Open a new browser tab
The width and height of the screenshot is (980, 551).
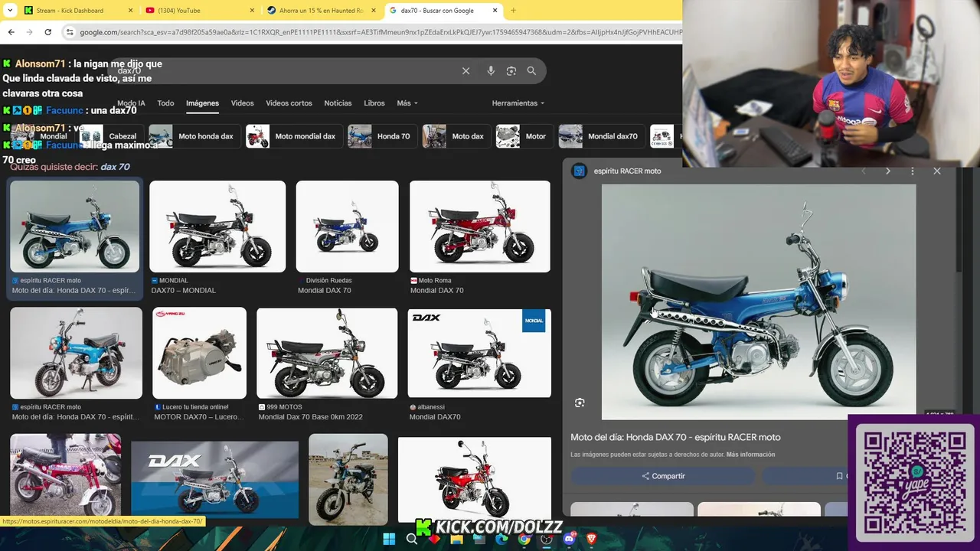point(513,11)
